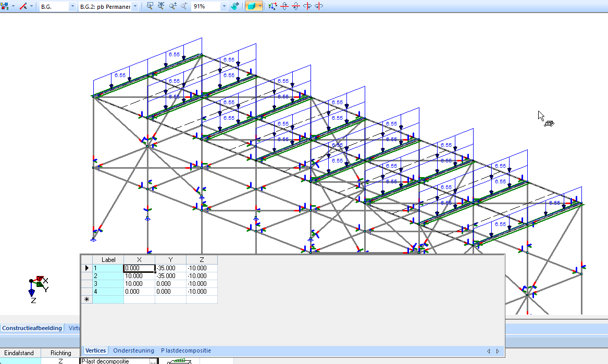Screen dimensions: 608x364
Task: Click the first red vertical-axis rotate icon
Action: 284,6
